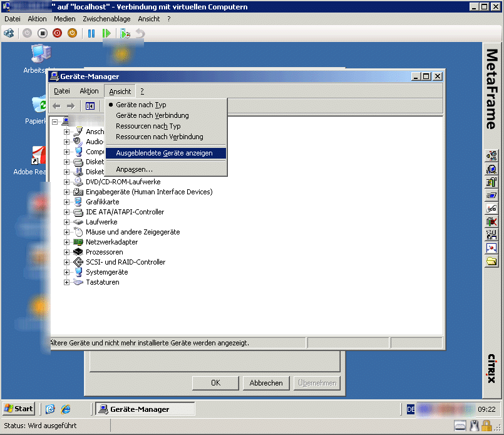This screenshot has height=435, width=504.
Task: Open the Aktion menu of the VM connection window
Action: (37, 19)
